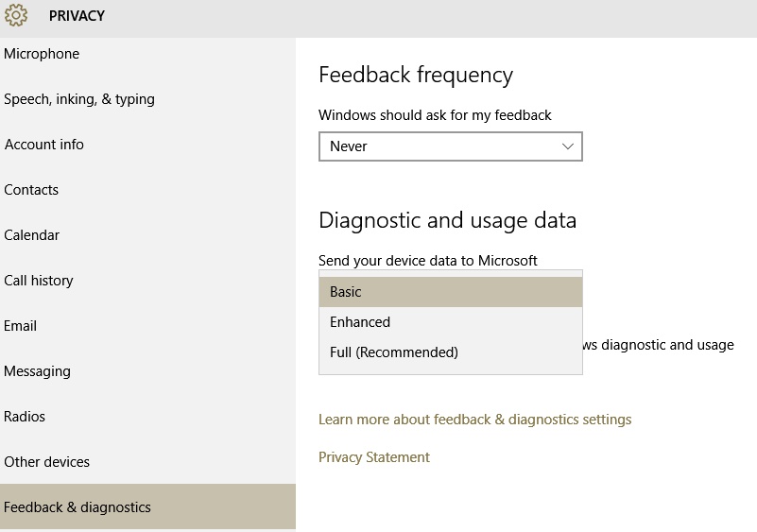This screenshot has width=757, height=532.
Task: Go to Messaging privacy section
Action: 147,371
